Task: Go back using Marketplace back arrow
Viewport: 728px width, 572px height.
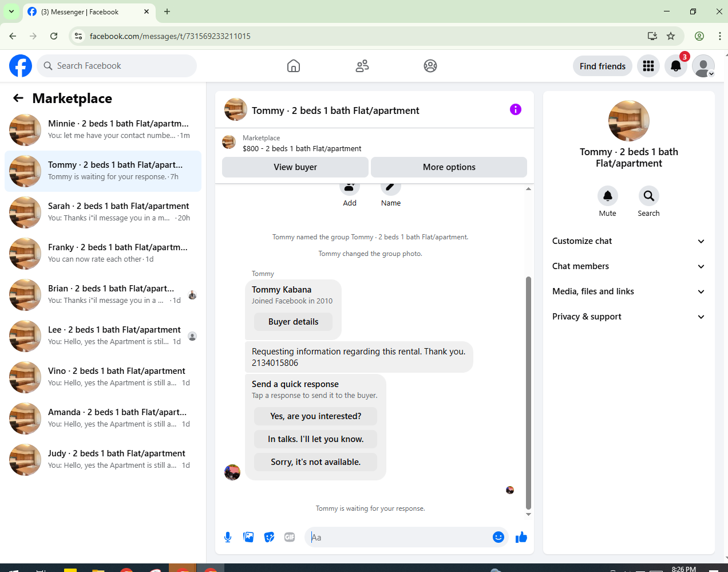Action: [x=18, y=98]
